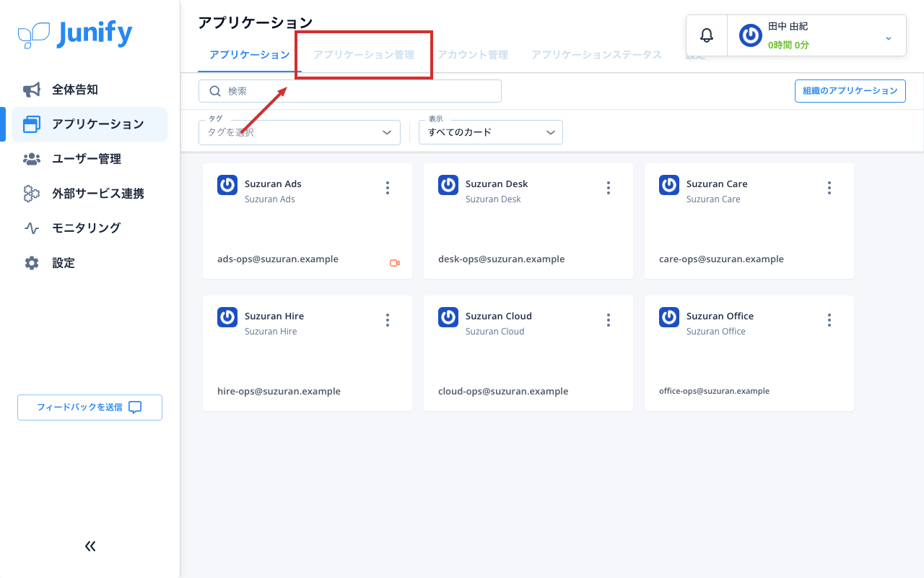Select 全体告知 in the sidebar

click(90, 90)
